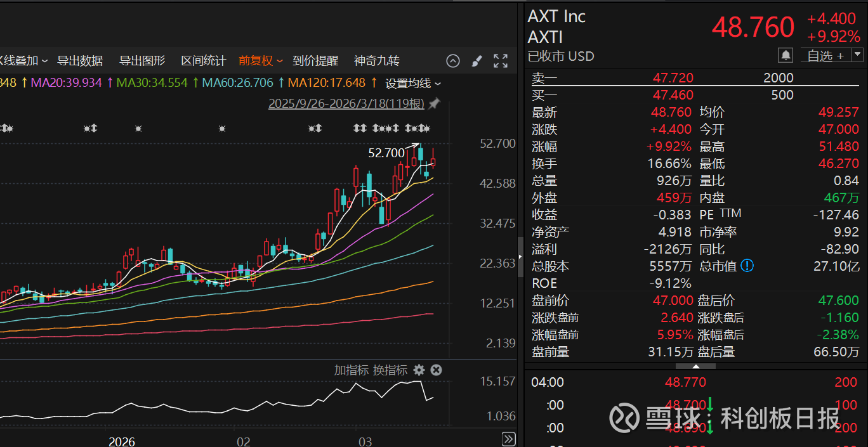Click the 均价 value 49.257
868x447 pixels.
pos(839,112)
